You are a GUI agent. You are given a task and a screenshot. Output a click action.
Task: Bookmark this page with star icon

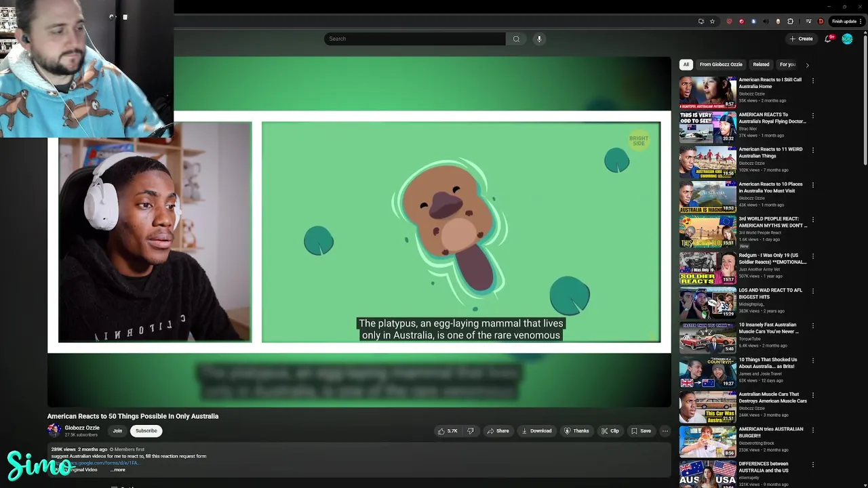712,21
